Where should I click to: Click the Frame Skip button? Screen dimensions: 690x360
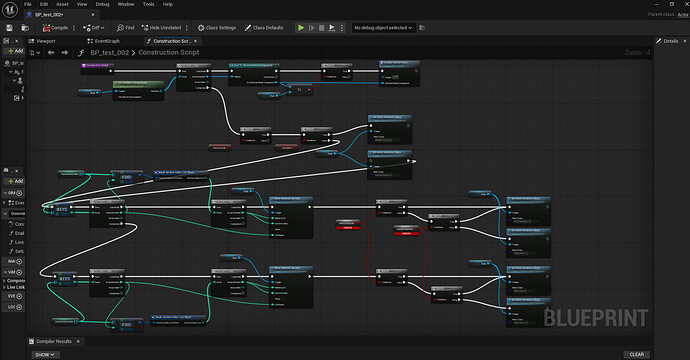tap(312, 28)
